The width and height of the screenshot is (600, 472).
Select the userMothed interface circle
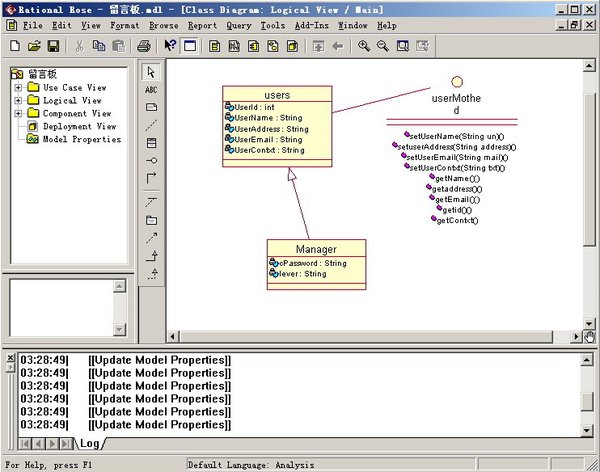457,82
